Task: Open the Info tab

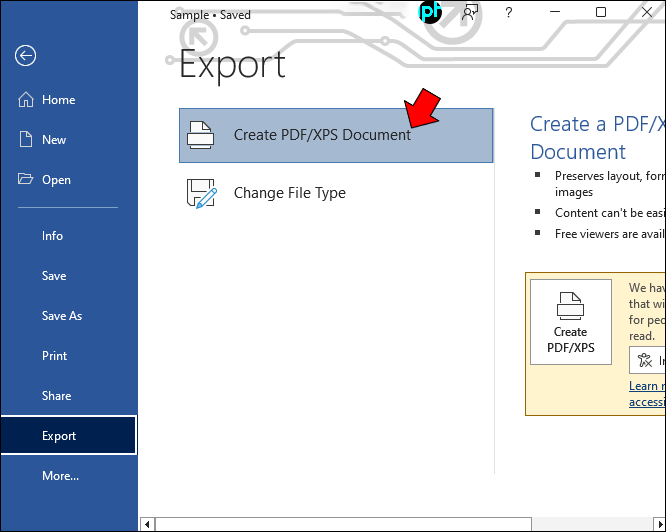Action: pyautogui.click(x=52, y=236)
